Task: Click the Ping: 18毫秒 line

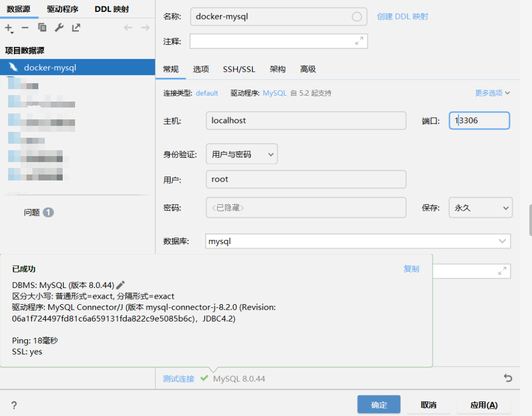Action: (35, 340)
